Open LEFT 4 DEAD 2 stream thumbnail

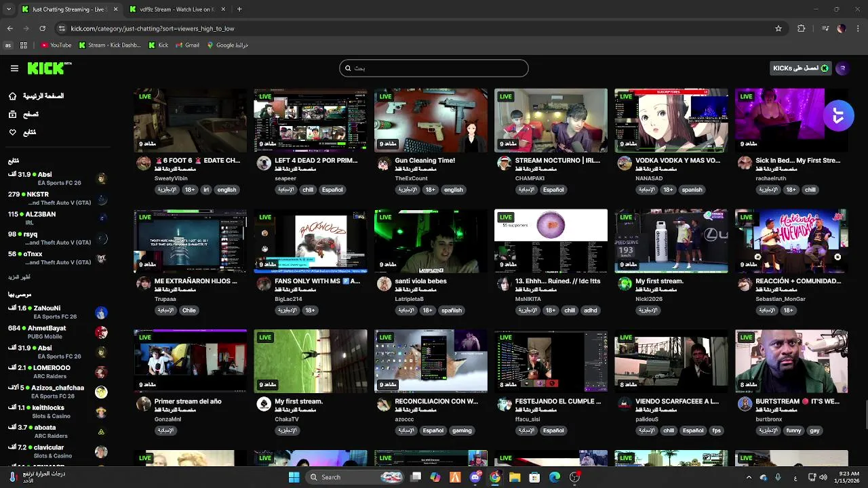(x=311, y=120)
